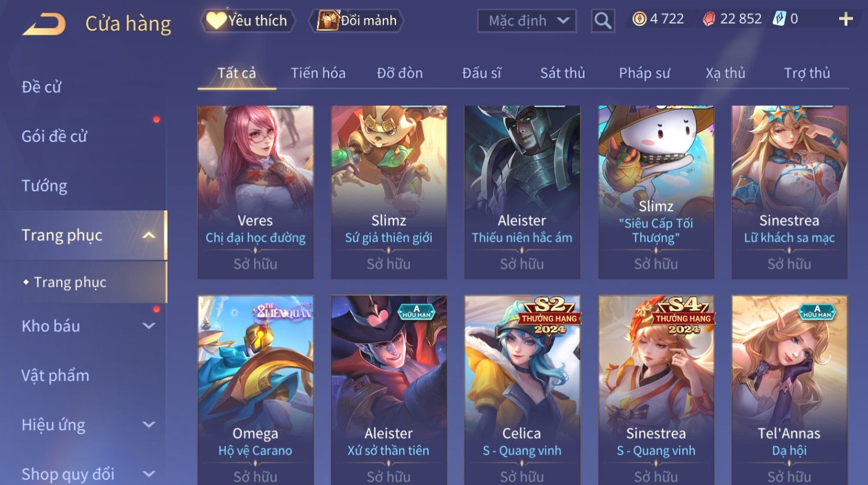
Task: Tap the gold coin balance icon
Action: click(639, 19)
